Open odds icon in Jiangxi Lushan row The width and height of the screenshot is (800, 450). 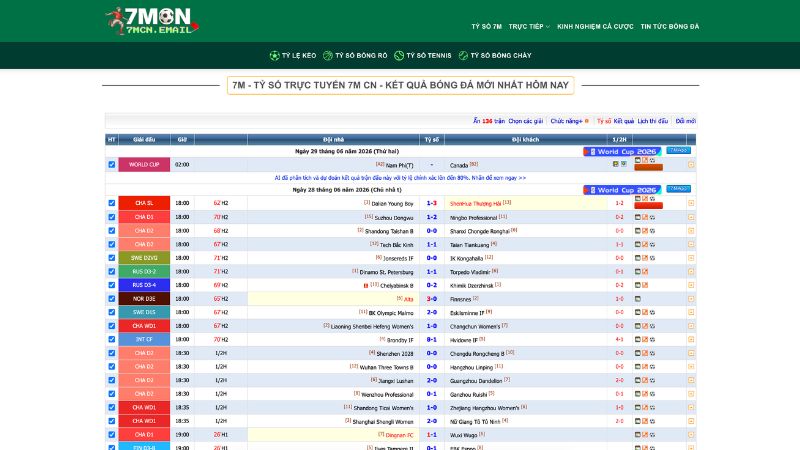coord(645,380)
